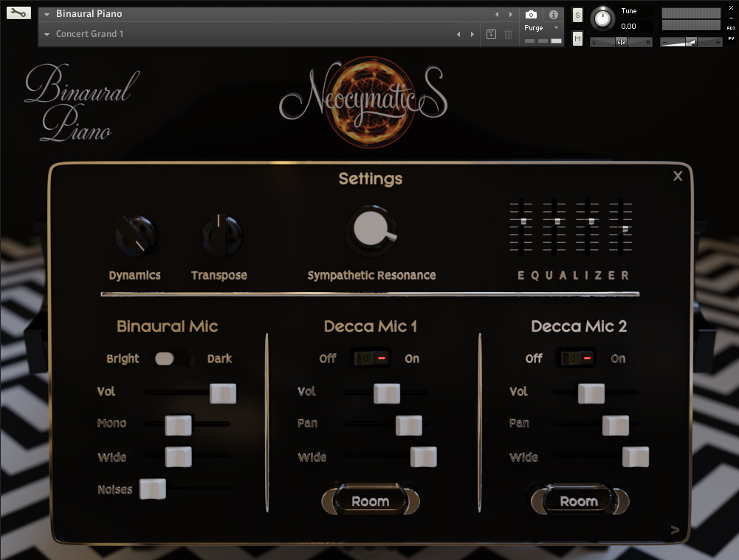Minimize the instrument header view
Viewport: 739px width, 560px height.
point(731,18)
